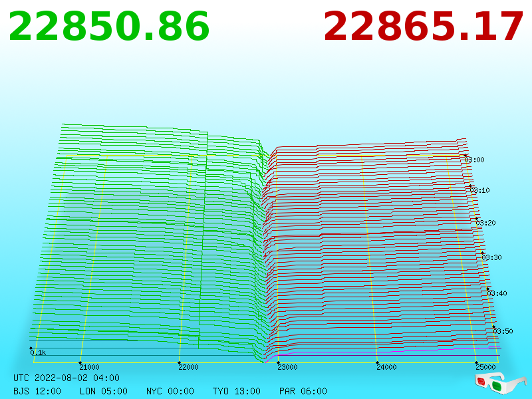Click the 0.1k depth scale label
532x399 pixels.
[38, 352]
